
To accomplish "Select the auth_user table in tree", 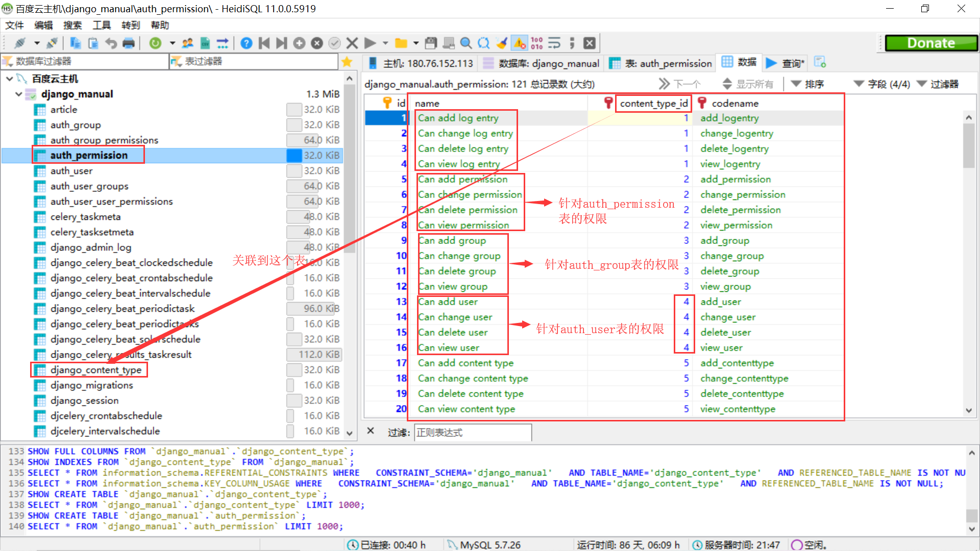I will coord(71,171).
